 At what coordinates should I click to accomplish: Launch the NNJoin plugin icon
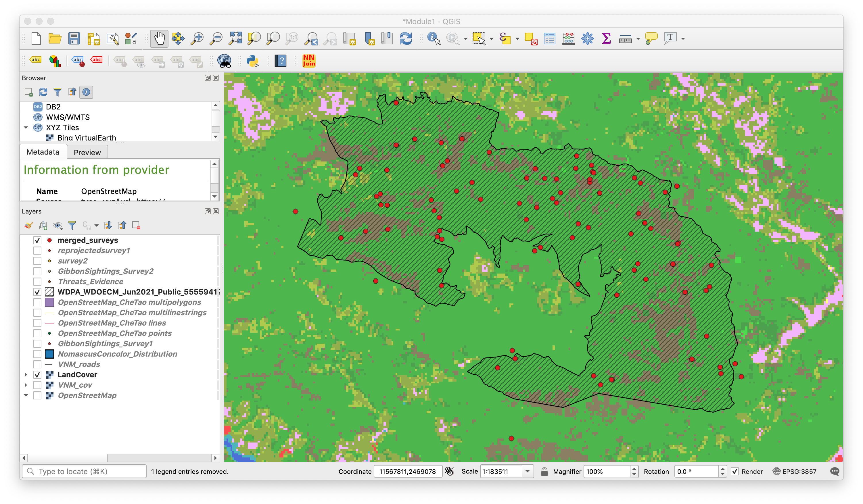tap(309, 61)
